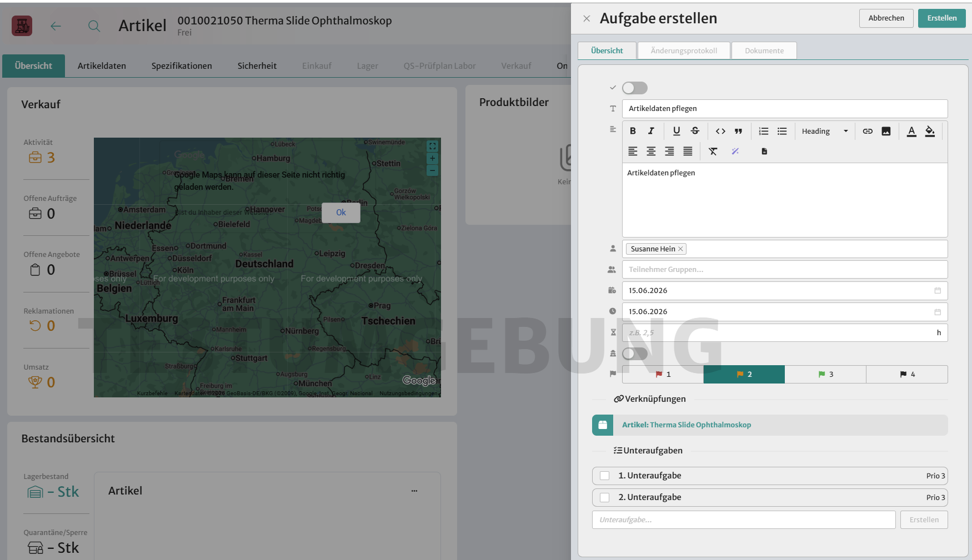
Task: Align the description text right
Action: pyautogui.click(x=669, y=151)
